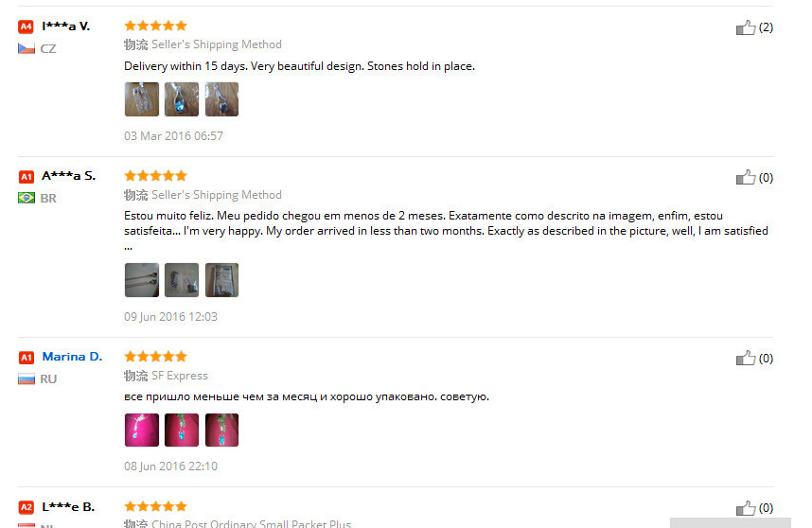Click the A1 badge beside Marina D.
Screen dimensions: 812x528
pos(26,357)
